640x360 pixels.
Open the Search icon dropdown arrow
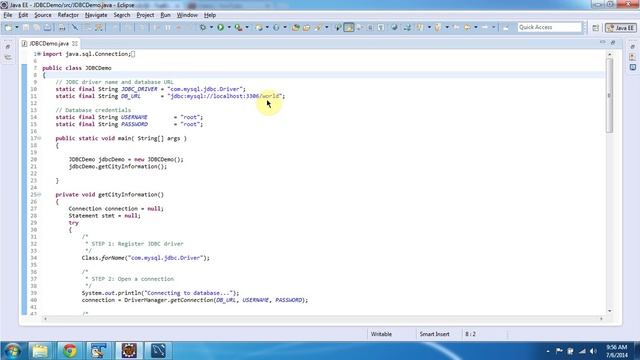tap(326, 27)
